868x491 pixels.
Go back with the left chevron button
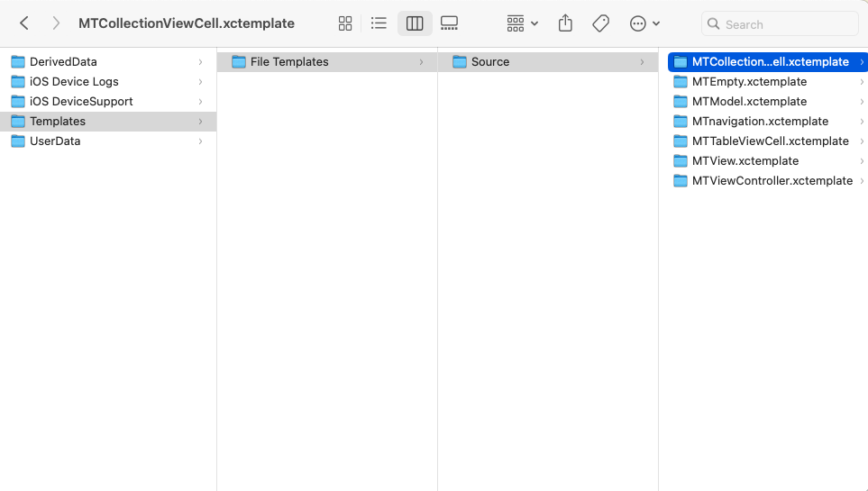[x=23, y=23]
